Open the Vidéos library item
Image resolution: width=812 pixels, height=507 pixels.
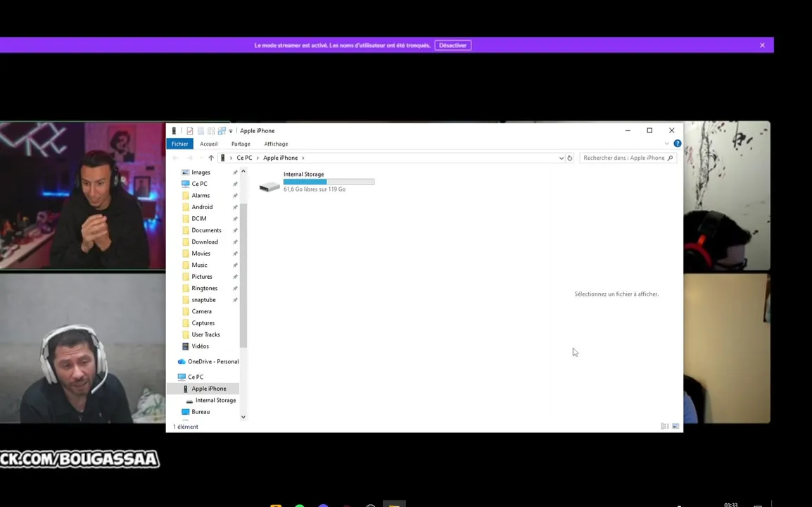[200, 346]
